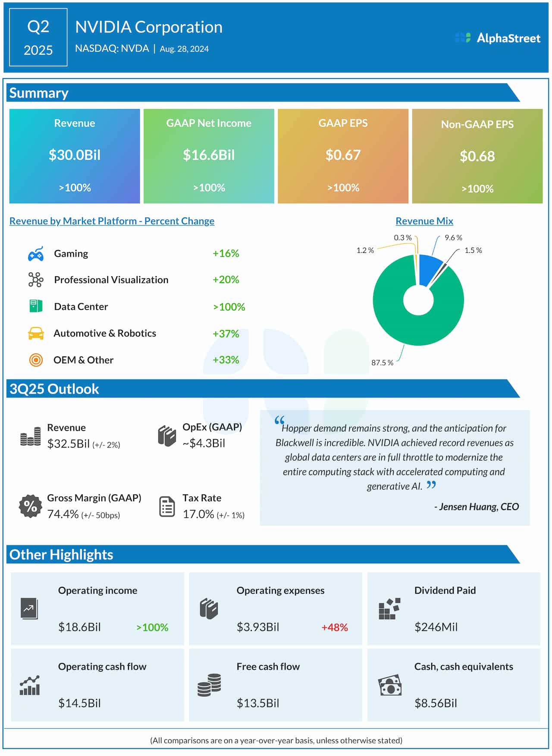The height and width of the screenshot is (756, 552).
Task: Click the OEM & Other target icon
Action: coord(35,360)
